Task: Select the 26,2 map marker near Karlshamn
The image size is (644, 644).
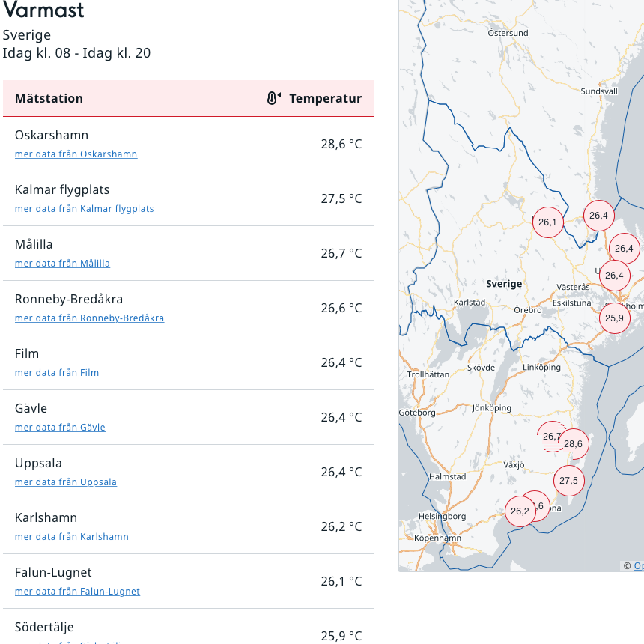Action: 520,511
